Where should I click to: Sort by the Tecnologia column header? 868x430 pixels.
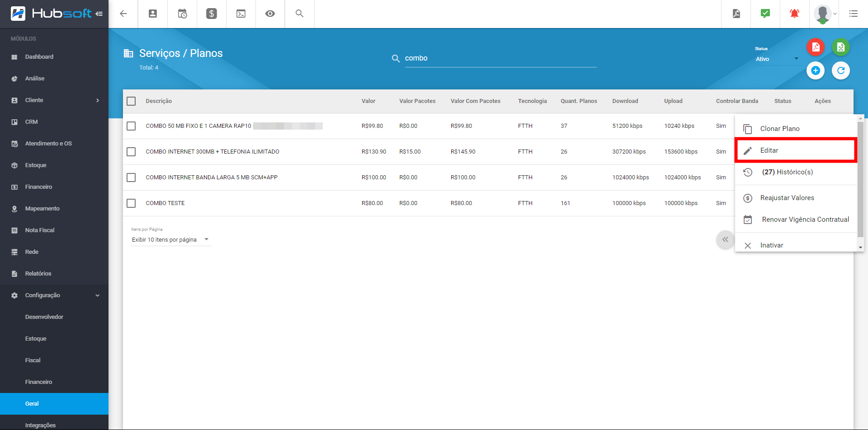(533, 101)
